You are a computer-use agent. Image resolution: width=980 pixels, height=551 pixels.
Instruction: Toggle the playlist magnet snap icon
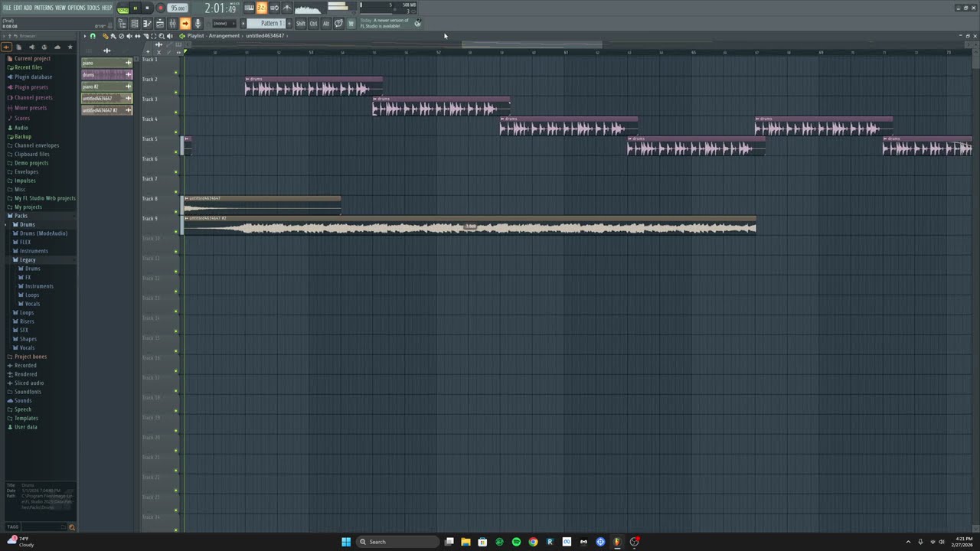[93, 36]
